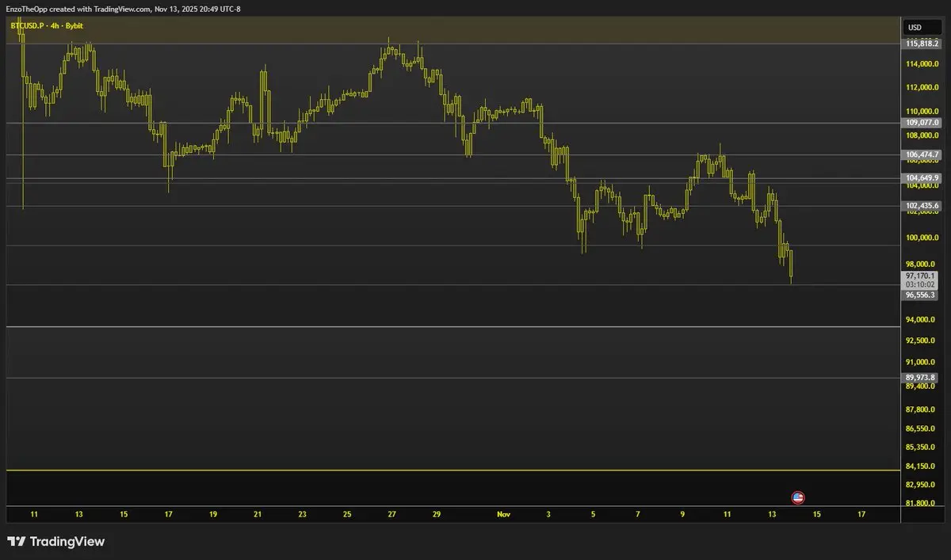Click the 85,350.0 price scale value

(x=921, y=448)
